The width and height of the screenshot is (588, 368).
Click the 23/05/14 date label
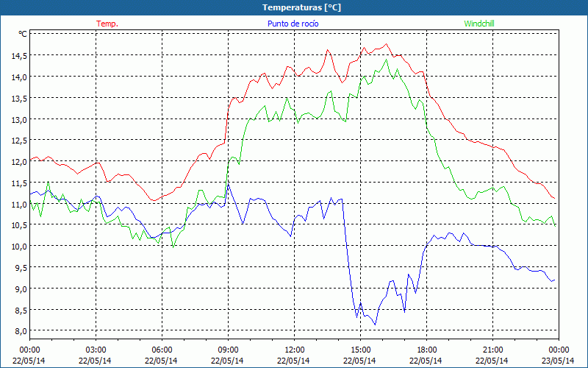coord(559,361)
